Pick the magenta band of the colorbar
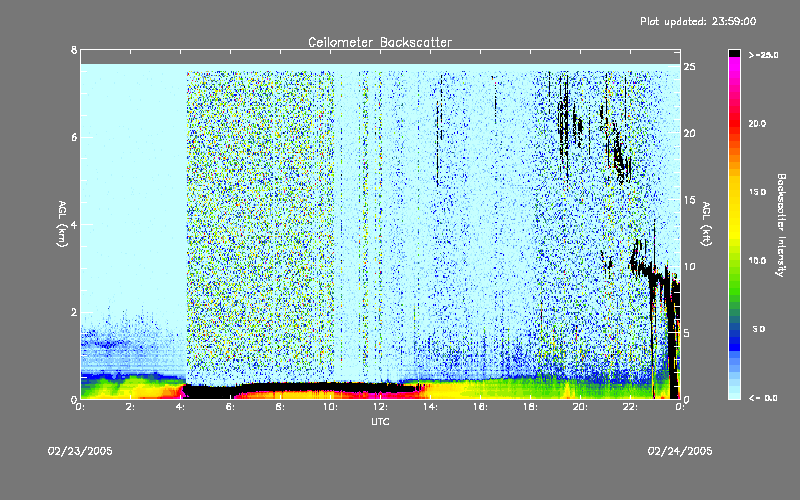The width and height of the screenshot is (800, 500). pos(734,64)
